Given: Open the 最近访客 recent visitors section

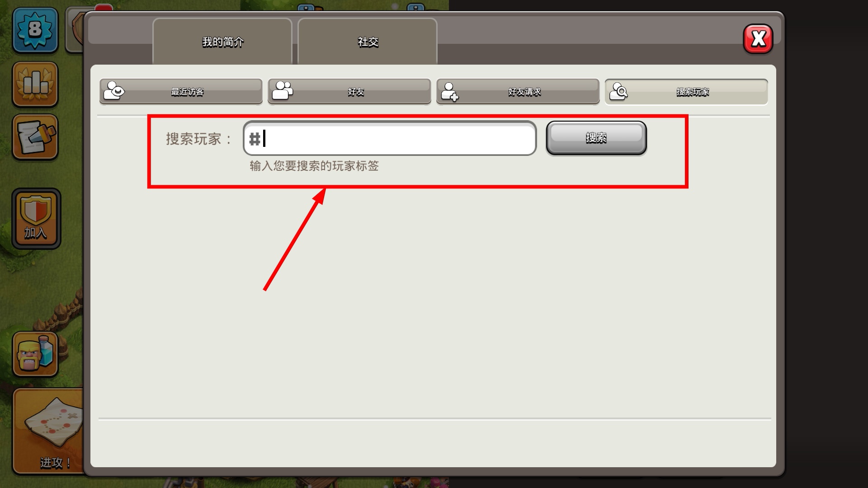Looking at the screenshot, I should 181,92.
